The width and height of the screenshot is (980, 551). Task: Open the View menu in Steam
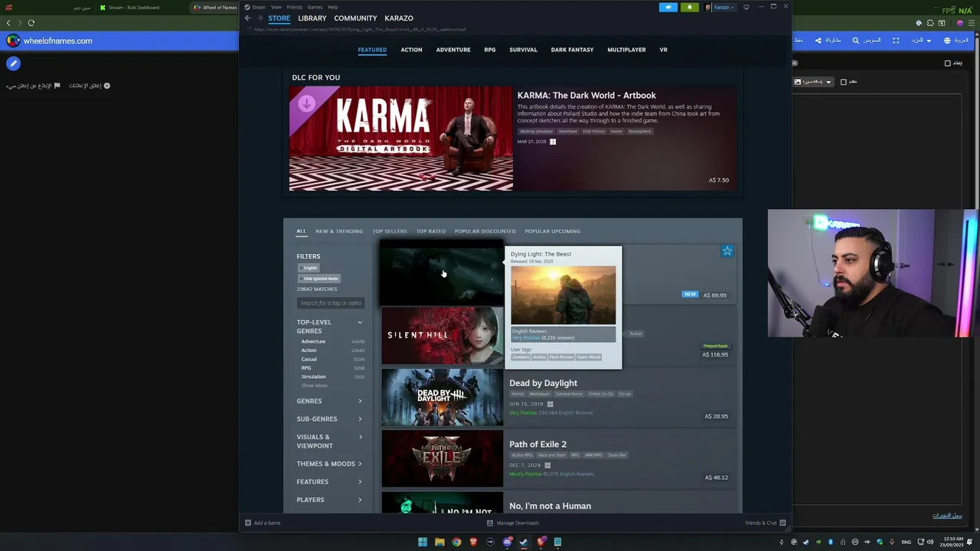tap(276, 7)
